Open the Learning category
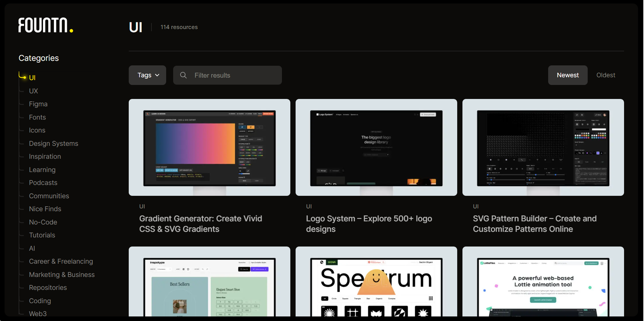The image size is (644, 321). [x=42, y=170]
